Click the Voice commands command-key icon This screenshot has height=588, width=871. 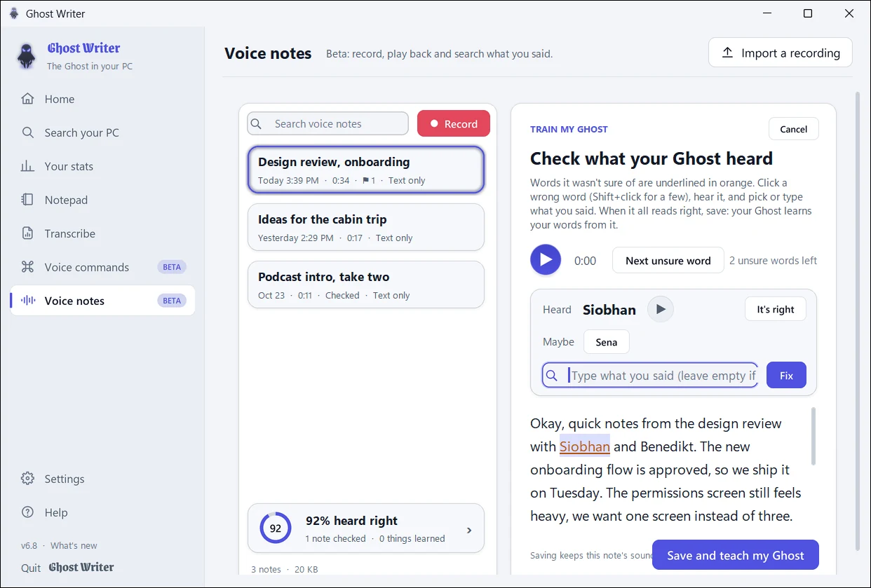pos(27,267)
